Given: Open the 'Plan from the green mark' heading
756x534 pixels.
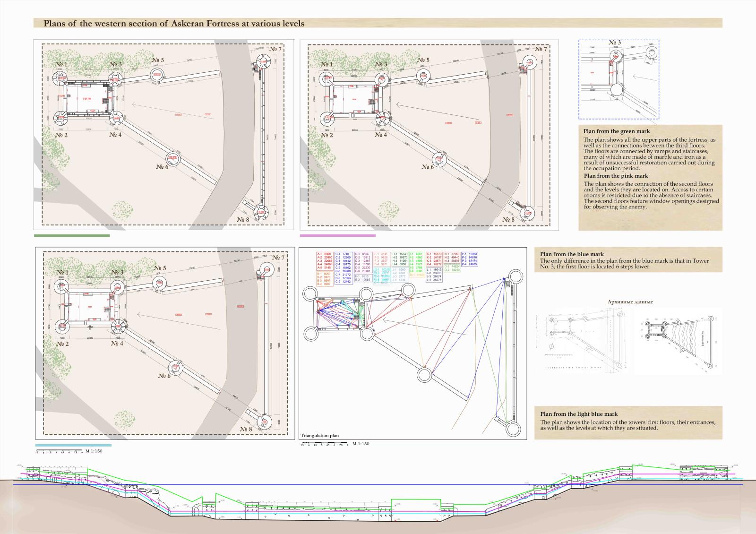Looking at the screenshot, I should tap(616, 131).
